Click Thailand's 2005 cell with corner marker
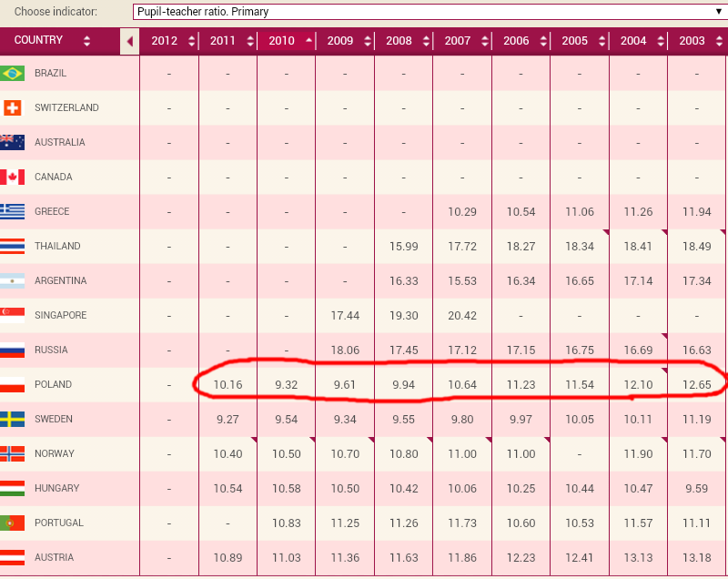 coord(579,247)
